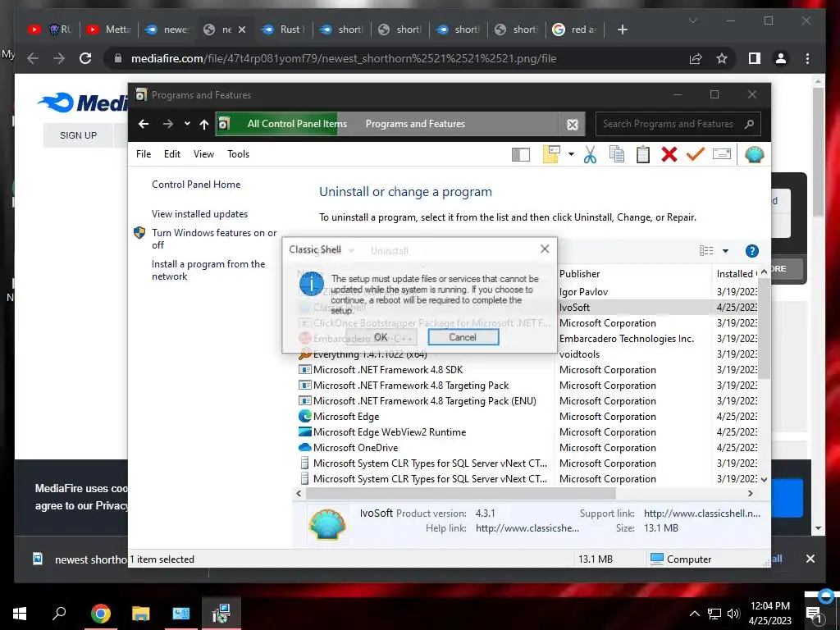840x630 pixels.
Task: Select Programs and Features breadcrumb
Action: [415, 124]
